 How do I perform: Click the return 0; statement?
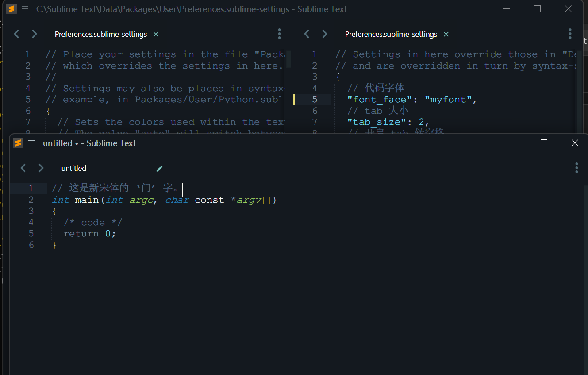[90, 234]
